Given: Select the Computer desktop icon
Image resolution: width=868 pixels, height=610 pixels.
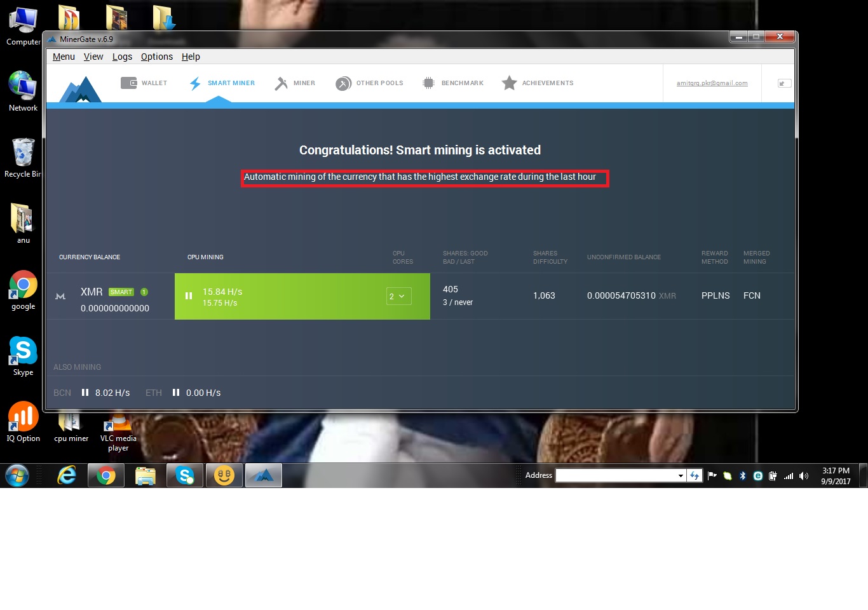Looking at the screenshot, I should [23, 27].
